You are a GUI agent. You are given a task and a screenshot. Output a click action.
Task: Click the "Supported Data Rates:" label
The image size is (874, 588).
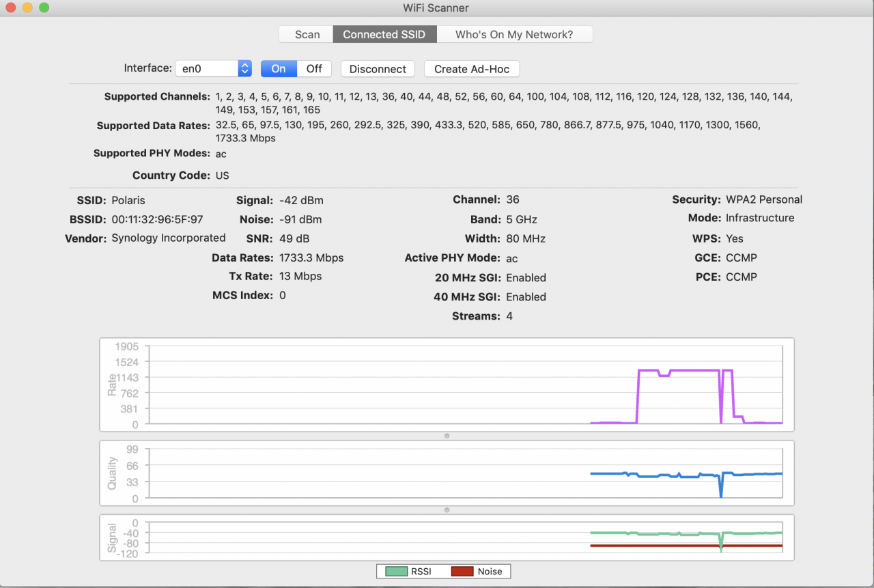click(x=154, y=126)
